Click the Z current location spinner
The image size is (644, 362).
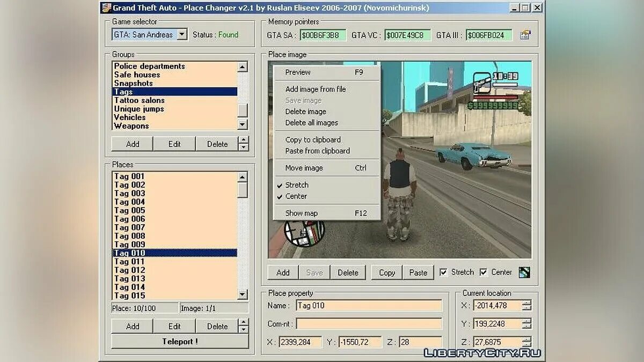tap(526, 342)
